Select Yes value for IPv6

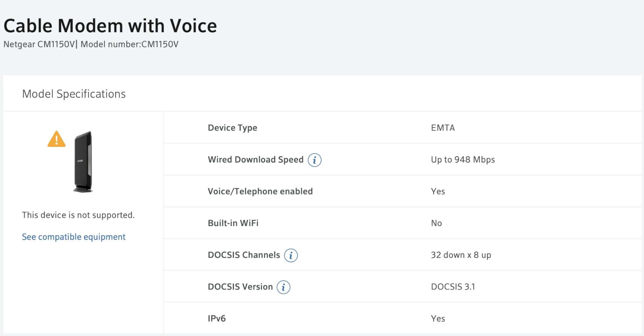(x=438, y=319)
